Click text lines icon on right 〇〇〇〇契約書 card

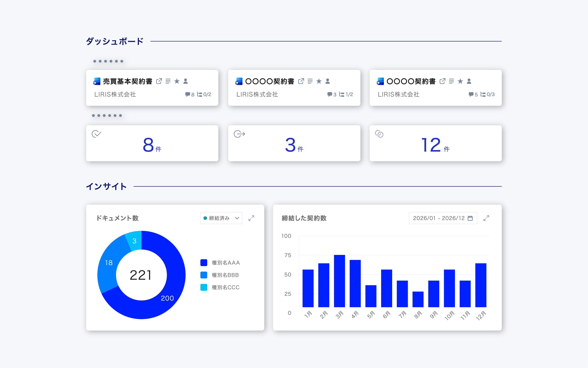point(451,81)
